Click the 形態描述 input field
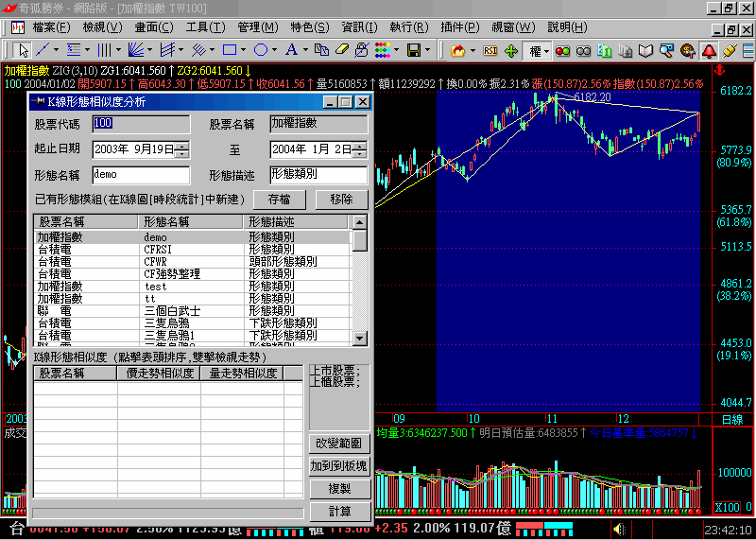Image resolution: width=756 pixels, height=540 pixels. tap(318, 175)
